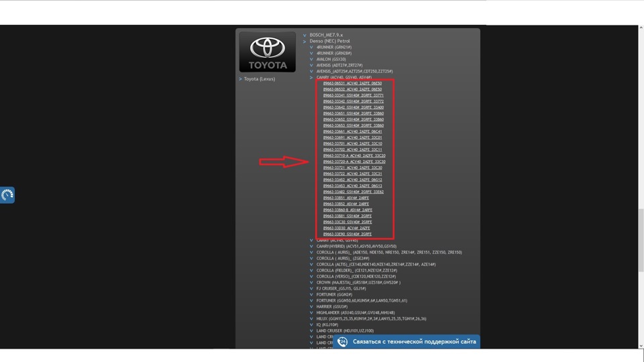This screenshot has width=644, height=362.
Task: Open link 89663-33720-A ACV40 2AZFE
Action: (x=354, y=162)
